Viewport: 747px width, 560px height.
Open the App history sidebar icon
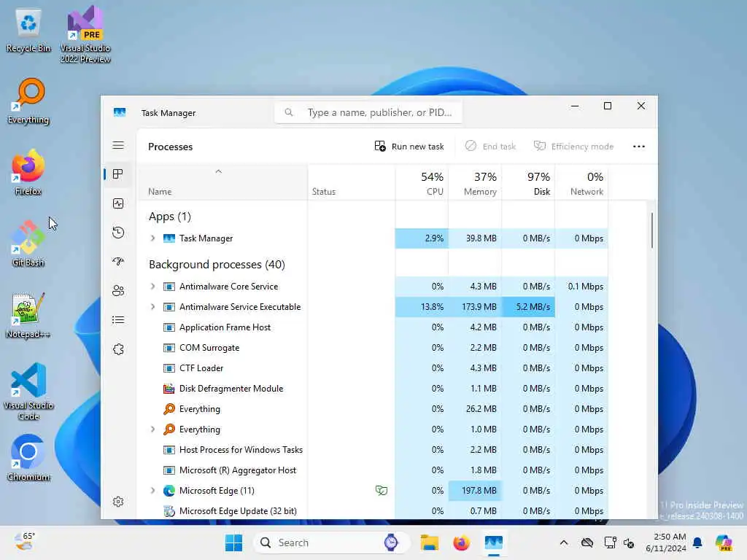[x=118, y=233]
